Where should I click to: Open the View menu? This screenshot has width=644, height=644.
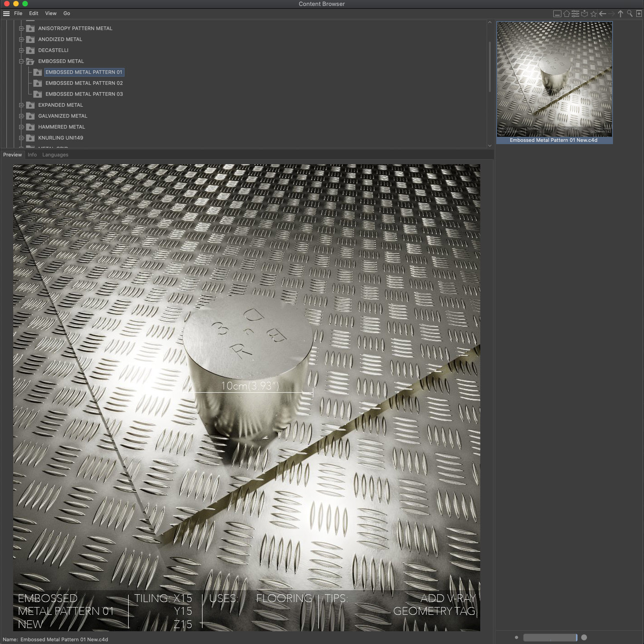point(51,14)
